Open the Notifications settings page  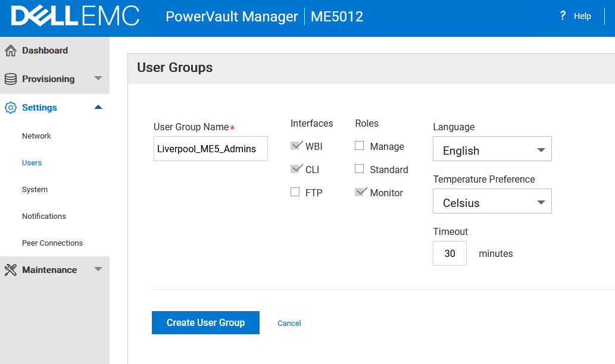click(43, 216)
